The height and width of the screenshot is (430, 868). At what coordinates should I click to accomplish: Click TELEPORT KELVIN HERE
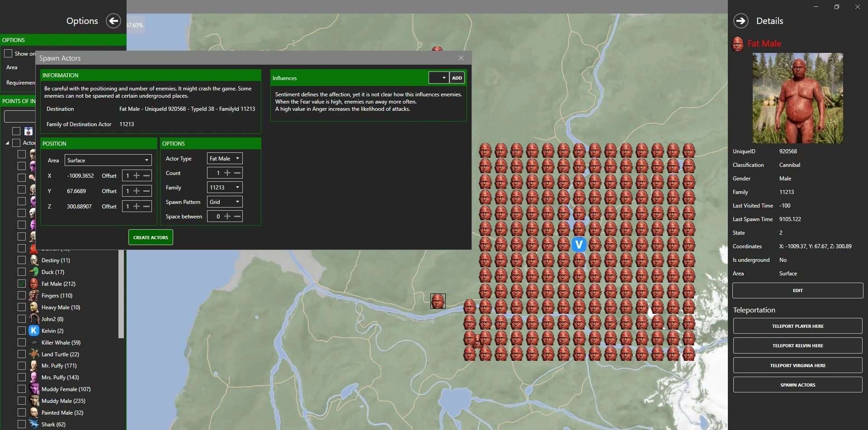pyautogui.click(x=797, y=345)
